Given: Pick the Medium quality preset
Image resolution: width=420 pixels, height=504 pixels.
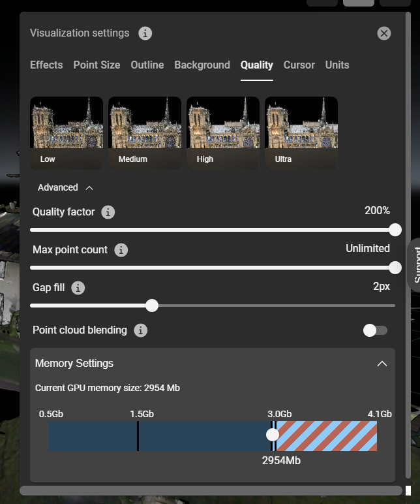Looking at the screenshot, I should pyautogui.click(x=145, y=133).
